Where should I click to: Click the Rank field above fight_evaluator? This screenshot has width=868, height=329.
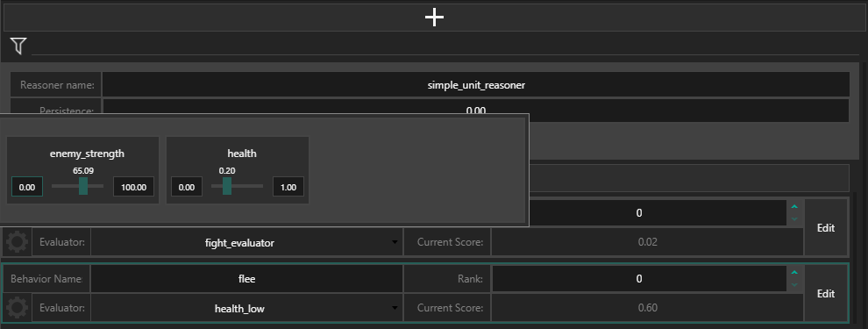658,212
